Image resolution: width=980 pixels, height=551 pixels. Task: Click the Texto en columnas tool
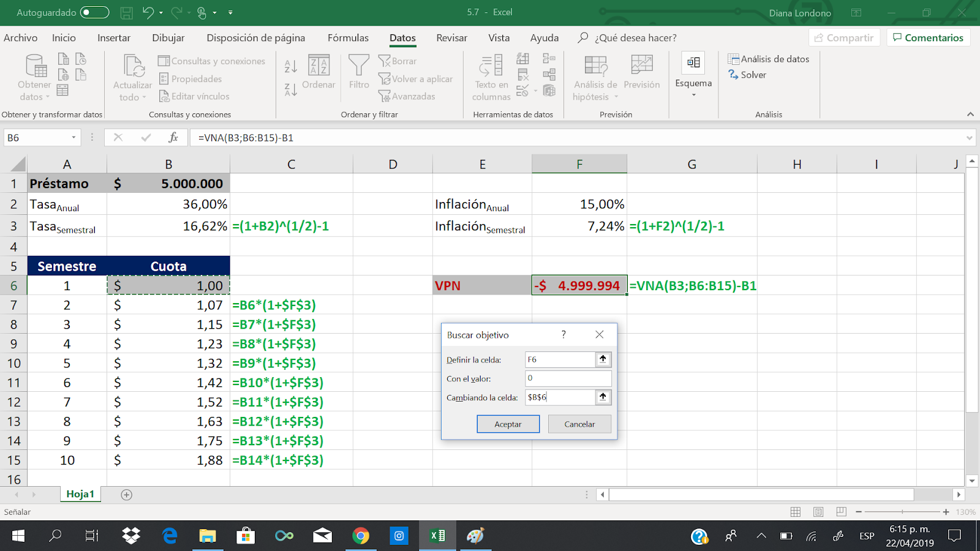coord(490,77)
